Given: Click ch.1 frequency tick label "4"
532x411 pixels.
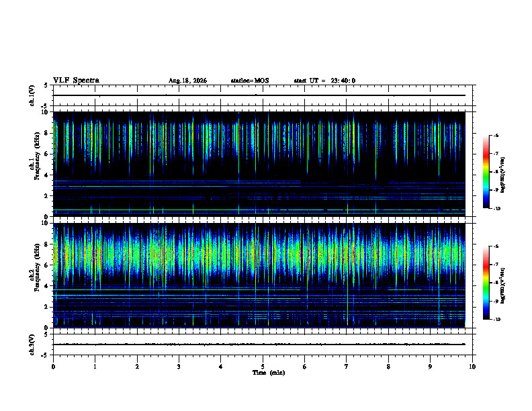Looking at the screenshot, I should (x=47, y=175).
